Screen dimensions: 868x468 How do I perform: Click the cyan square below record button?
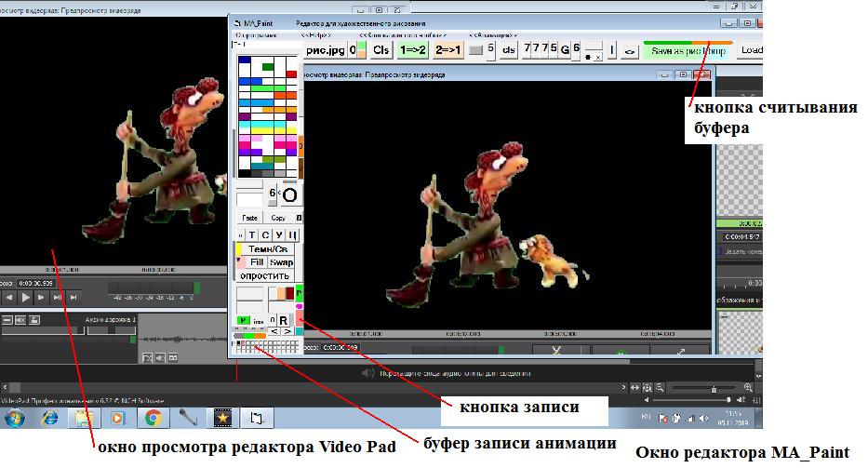coord(300,331)
